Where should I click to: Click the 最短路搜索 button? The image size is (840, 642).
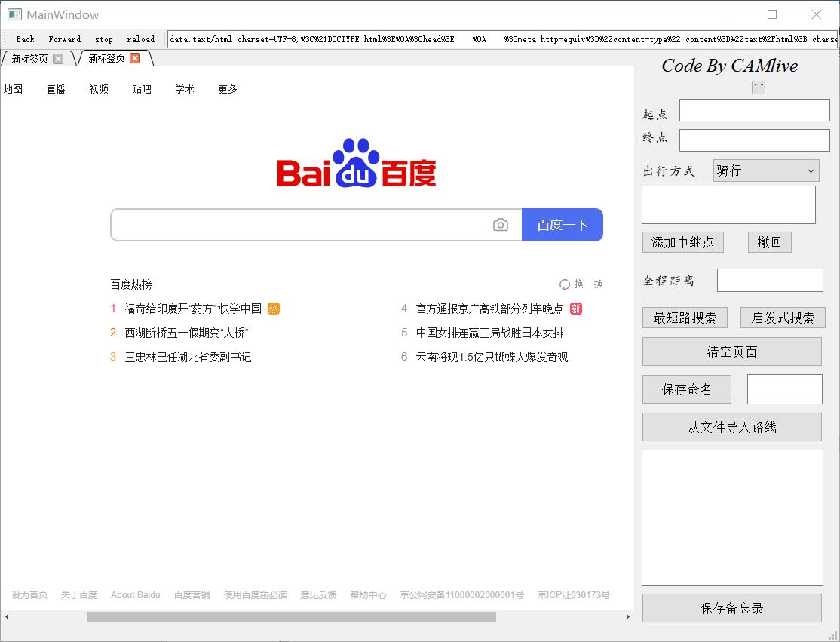[x=685, y=318]
